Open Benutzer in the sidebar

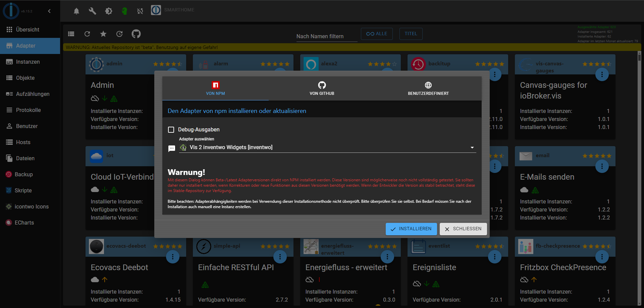click(x=30, y=126)
